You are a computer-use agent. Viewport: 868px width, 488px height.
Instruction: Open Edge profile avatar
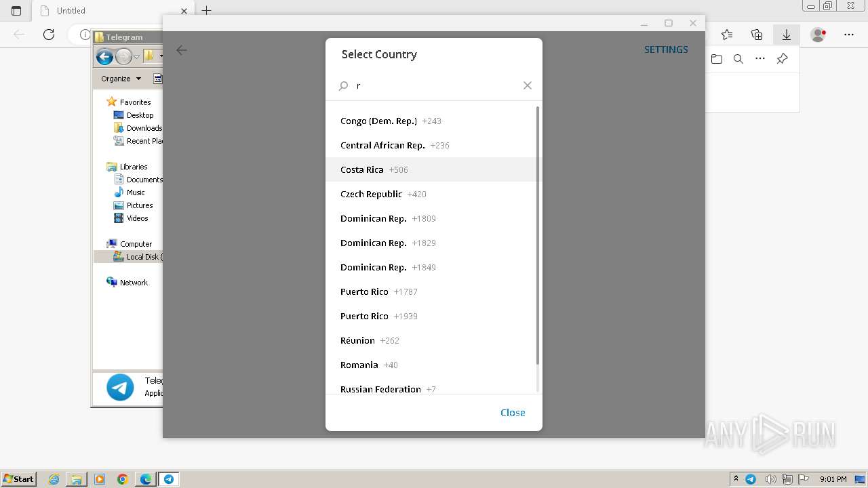click(818, 35)
